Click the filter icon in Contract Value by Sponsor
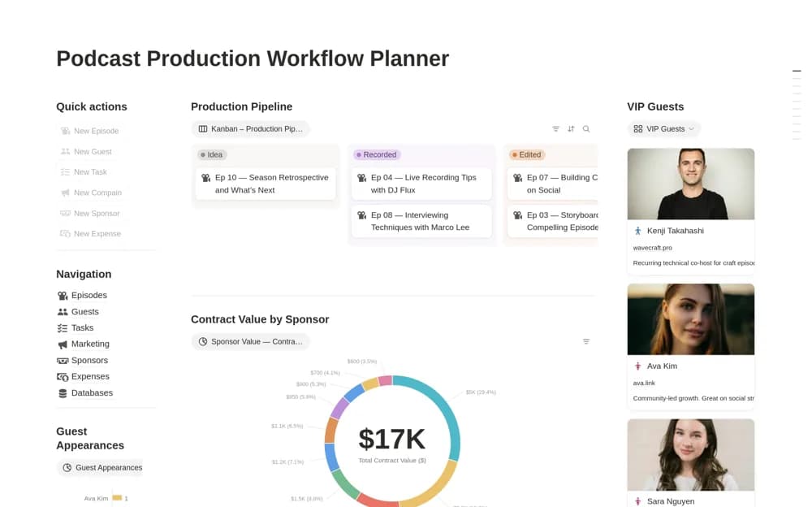 [586, 341]
